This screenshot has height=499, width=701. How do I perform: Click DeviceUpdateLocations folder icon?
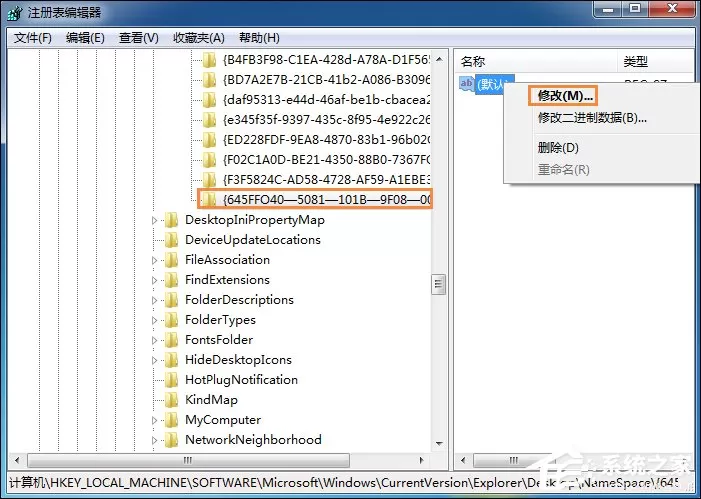coord(171,240)
